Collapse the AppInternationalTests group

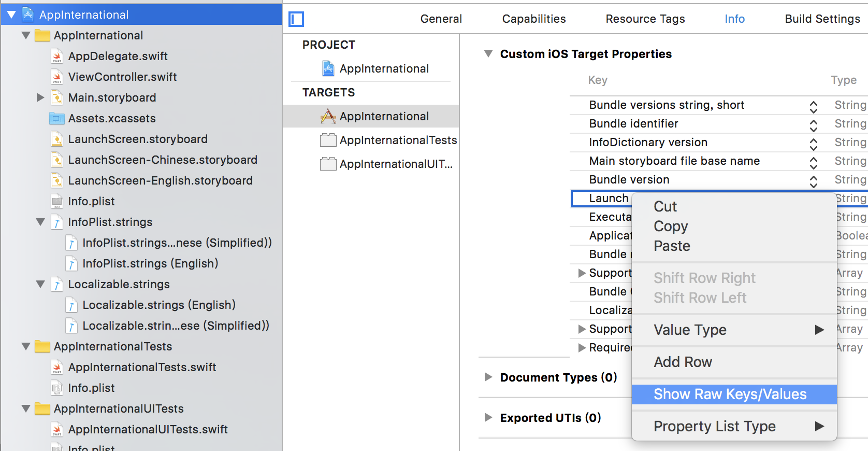26,346
